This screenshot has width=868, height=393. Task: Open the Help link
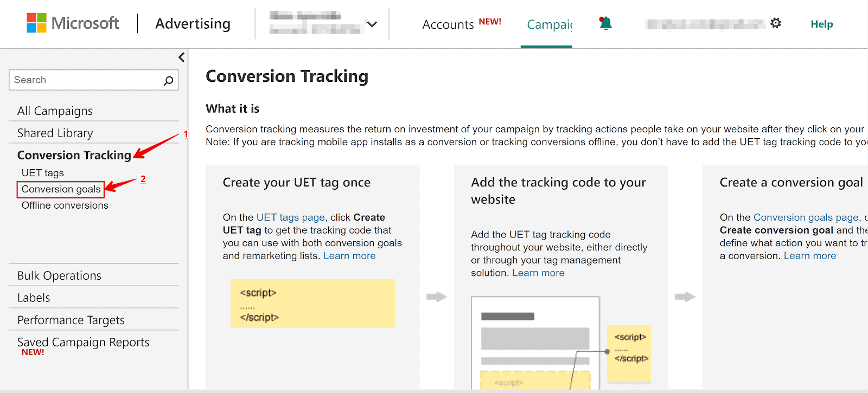coord(822,24)
